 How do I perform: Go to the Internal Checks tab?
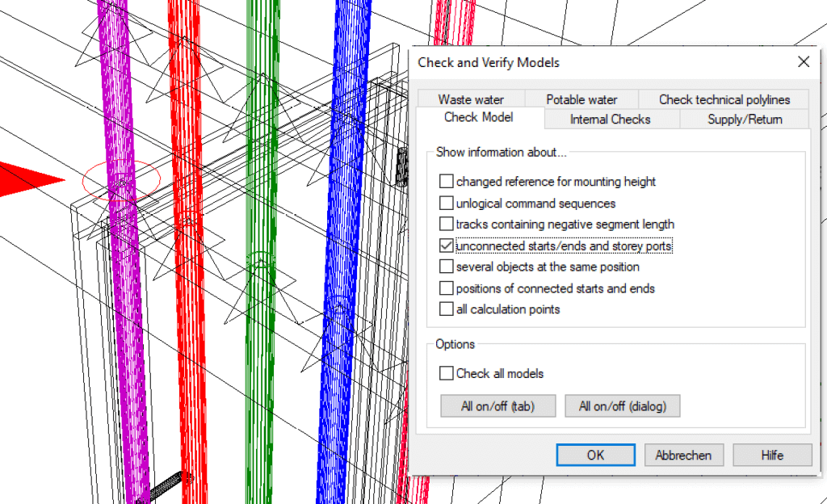tap(611, 120)
